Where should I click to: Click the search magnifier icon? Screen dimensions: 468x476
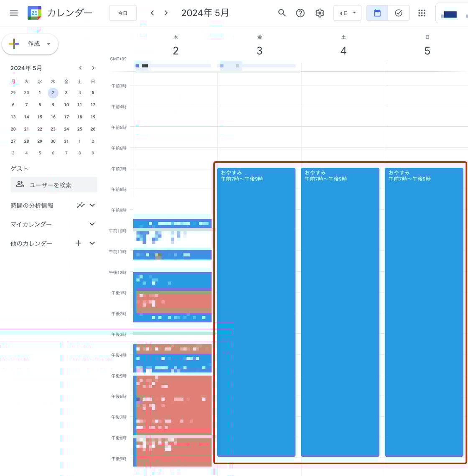click(x=282, y=13)
